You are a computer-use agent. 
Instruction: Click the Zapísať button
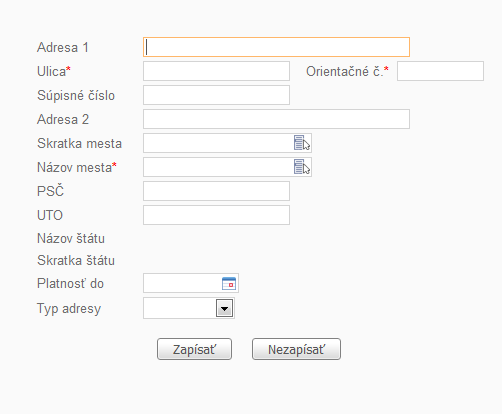[x=194, y=349]
